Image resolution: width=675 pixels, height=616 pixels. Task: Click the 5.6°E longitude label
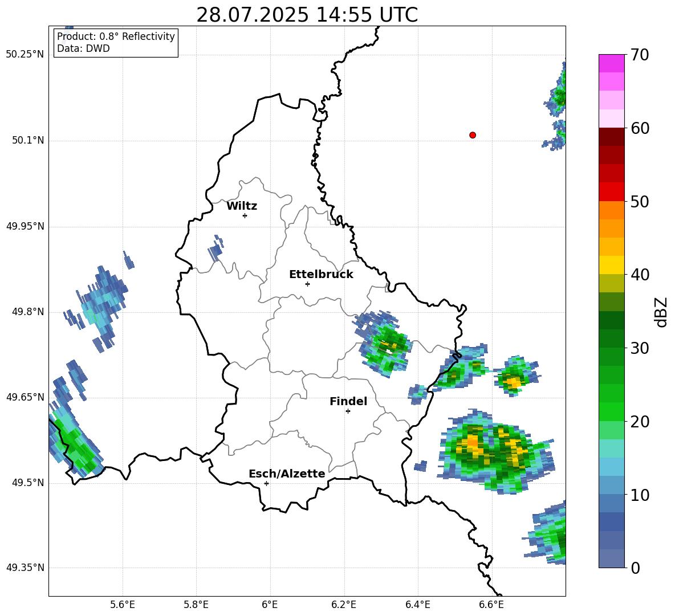[123, 605]
